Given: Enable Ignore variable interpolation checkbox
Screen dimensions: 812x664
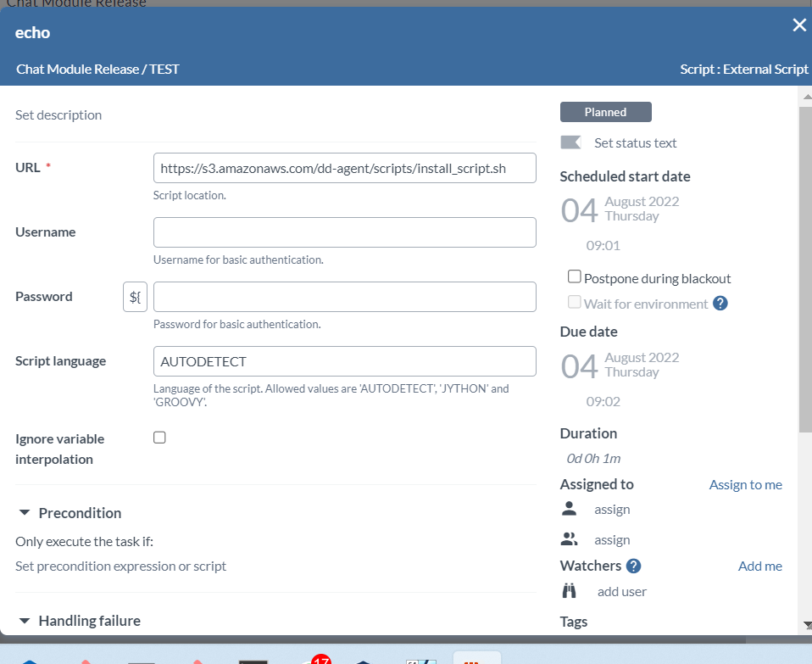Looking at the screenshot, I should point(159,438).
